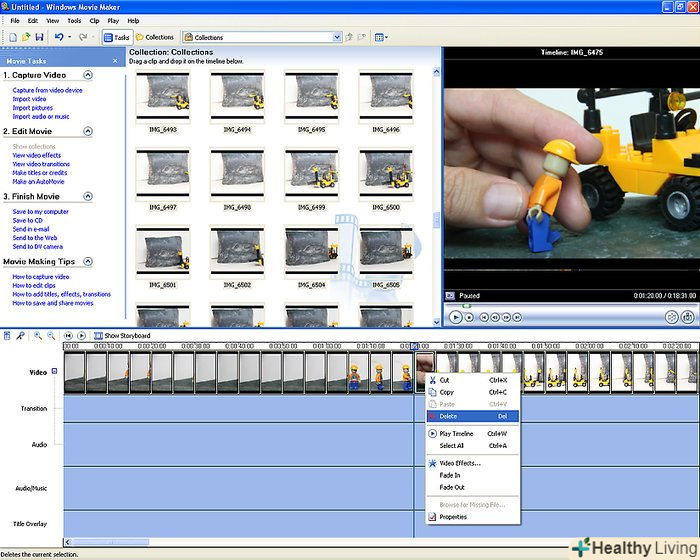Select Delete in the context menu
The height and width of the screenshot is (560, 700).
448,416
